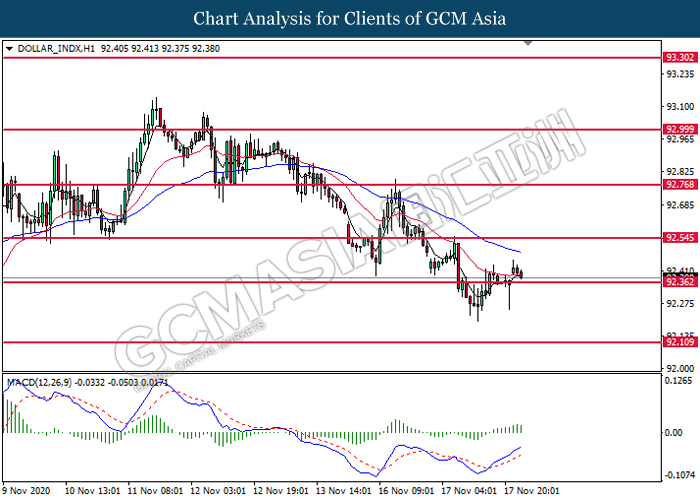Viewport: 700px width, 500px height.
Task: Click the 93.100 price axis value
Action: click(680, 107)
